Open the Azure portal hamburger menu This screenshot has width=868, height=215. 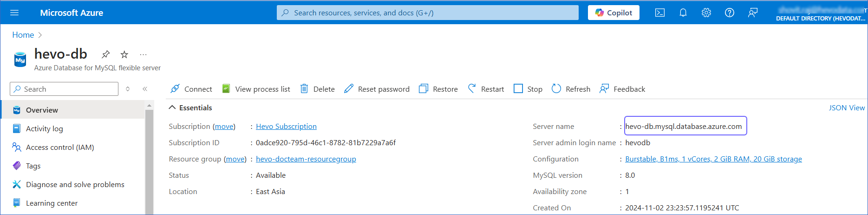coord(14,13)
